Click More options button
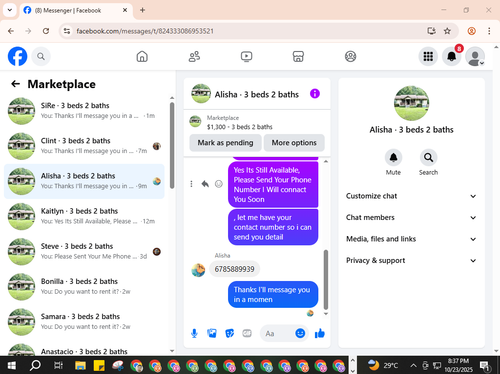This screenshot has width=500, height=374. coord(294,143)
